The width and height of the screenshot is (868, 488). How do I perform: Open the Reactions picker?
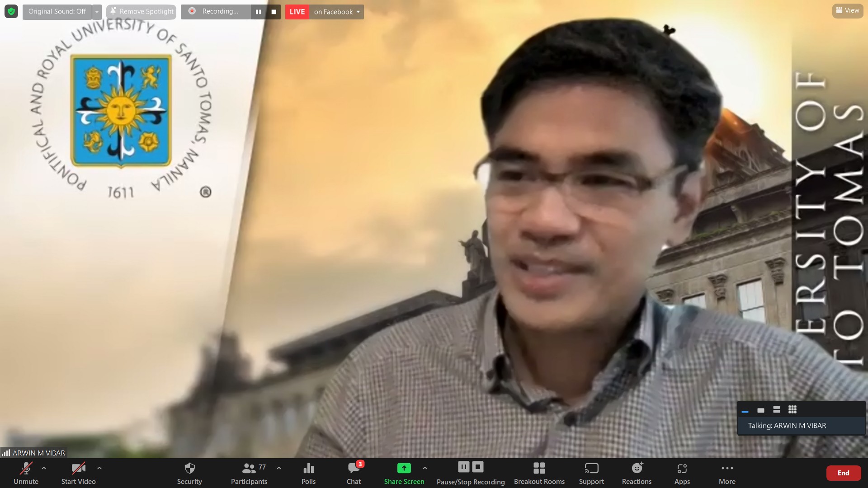tap(636, 473)
